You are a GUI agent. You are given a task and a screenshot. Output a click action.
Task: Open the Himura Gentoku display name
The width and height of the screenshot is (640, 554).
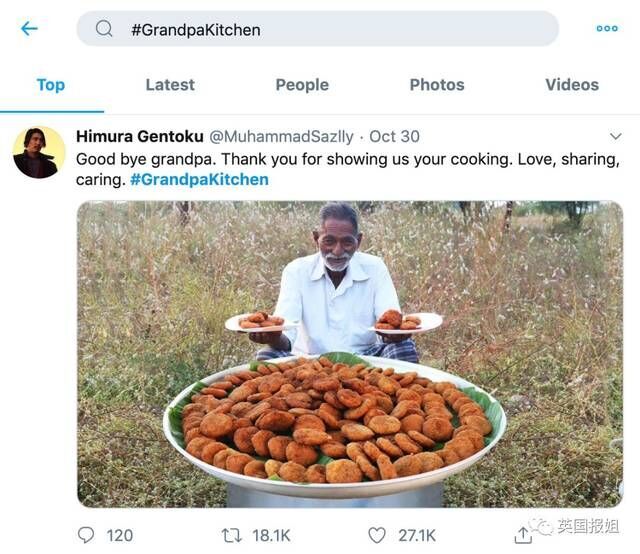[140, 136]
